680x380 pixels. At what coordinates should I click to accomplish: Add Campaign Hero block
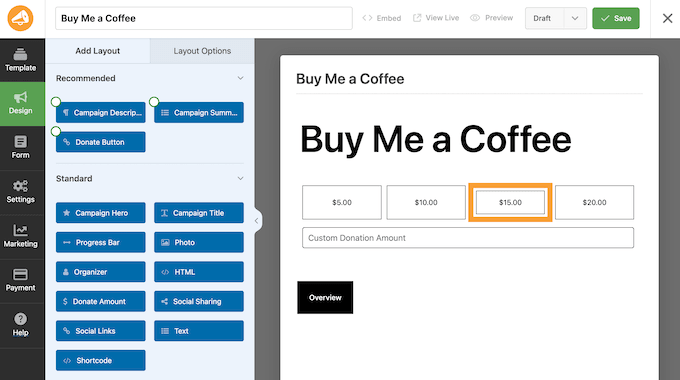101,213
